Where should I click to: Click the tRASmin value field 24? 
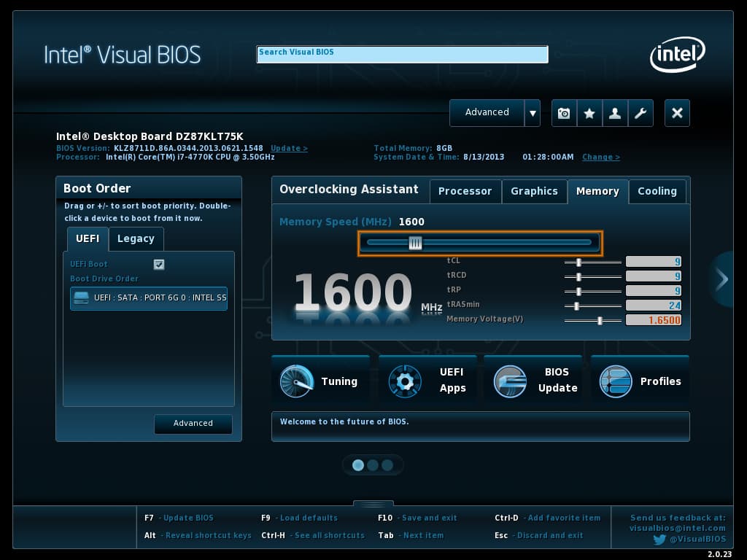tap(653, 306)
